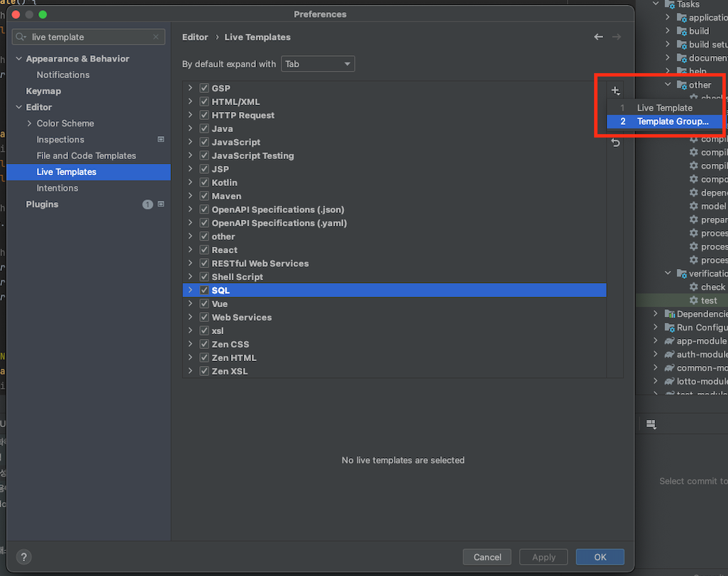Click the Gradle 'build' folder icon

(x=682, y=31)
